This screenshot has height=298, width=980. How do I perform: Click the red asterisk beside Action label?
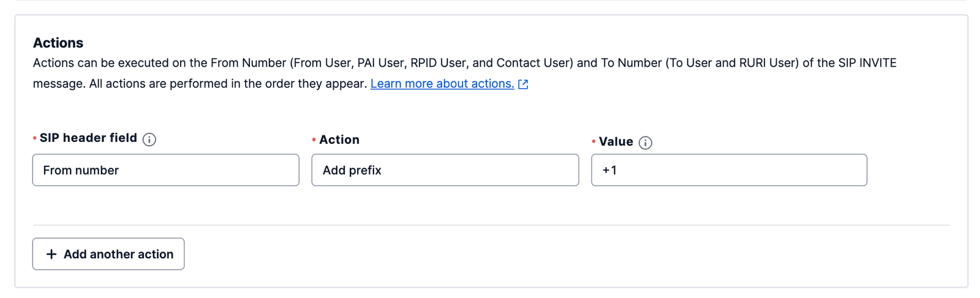(314, 140)
